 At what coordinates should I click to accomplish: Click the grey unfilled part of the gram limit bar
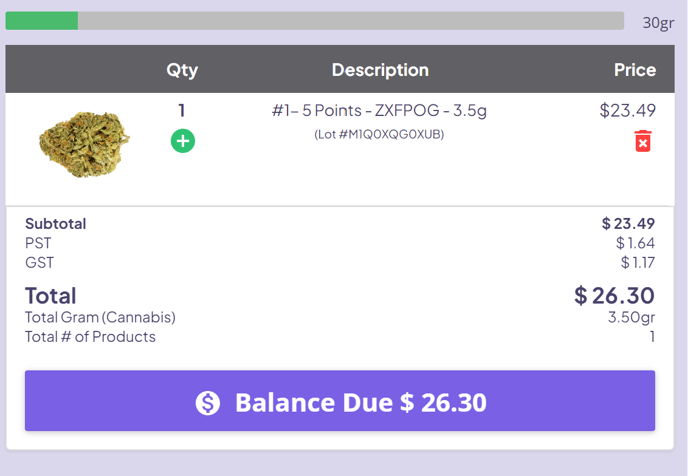tap(351, 21)
